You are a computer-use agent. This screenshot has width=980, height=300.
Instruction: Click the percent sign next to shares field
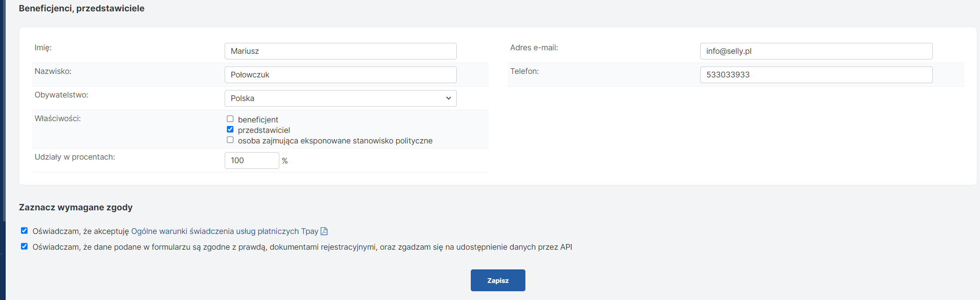pos(285,161)
